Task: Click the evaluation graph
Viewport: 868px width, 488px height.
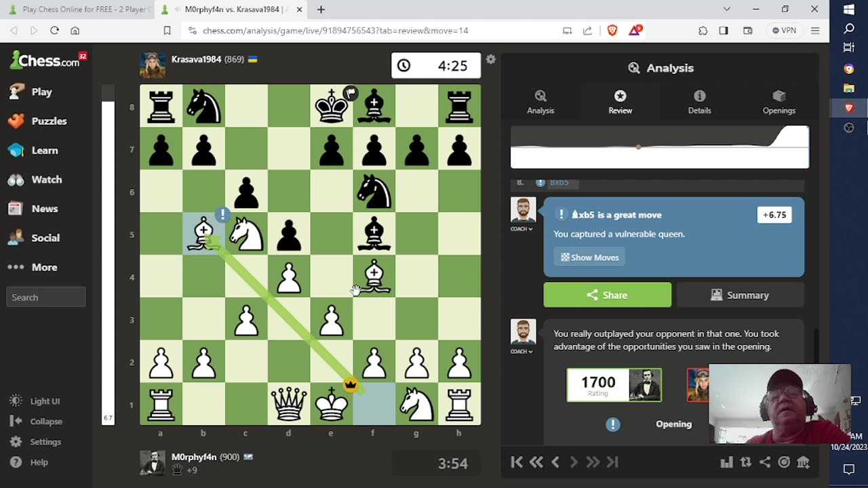Action: [x=660, y=146]
